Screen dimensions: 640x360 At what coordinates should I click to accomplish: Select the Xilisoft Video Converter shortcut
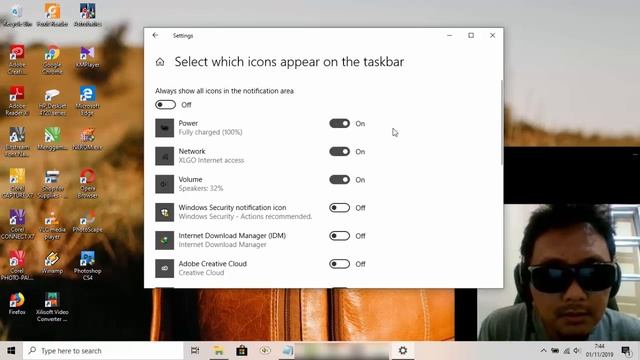coord(52,307)
